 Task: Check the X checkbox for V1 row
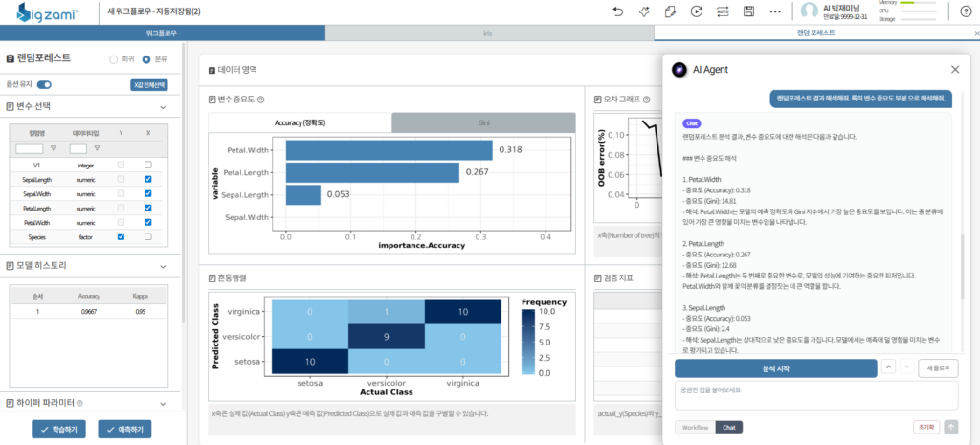(148, 165)
